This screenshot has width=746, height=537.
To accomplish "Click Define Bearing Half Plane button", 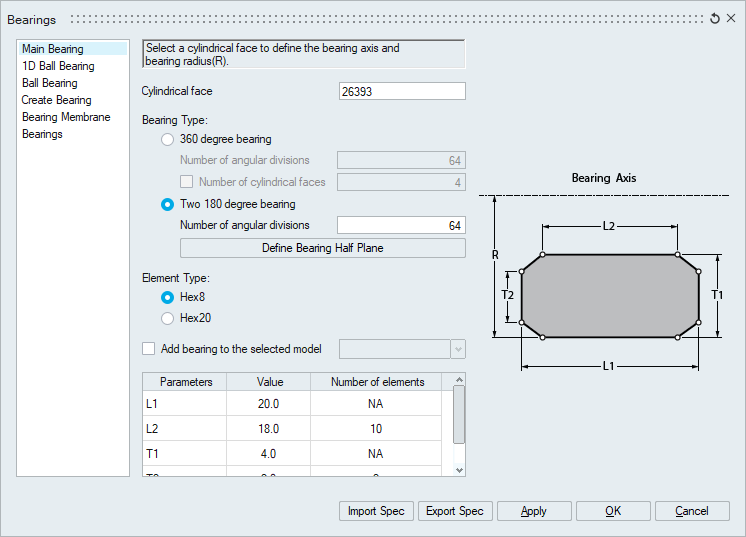I will (322, 248).
